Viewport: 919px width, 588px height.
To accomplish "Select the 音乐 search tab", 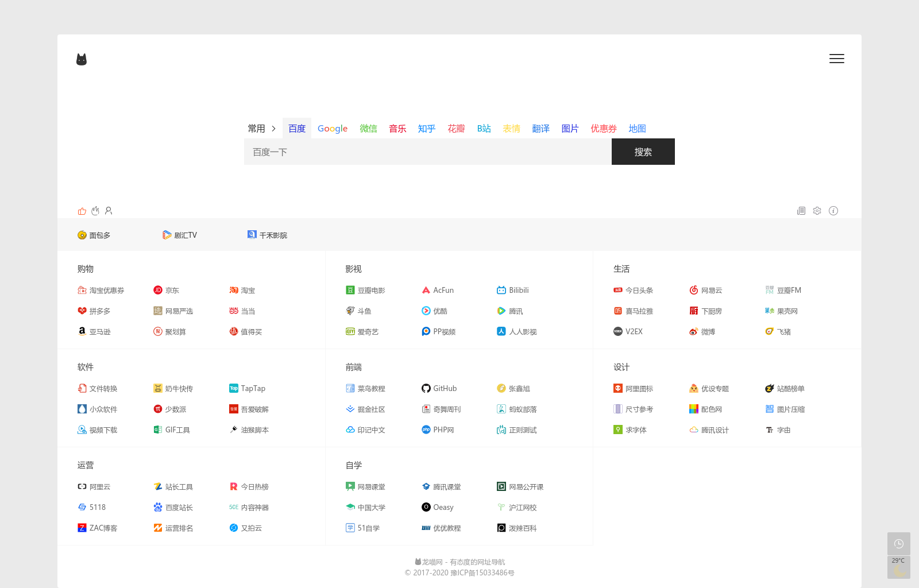I will pos(397,129).
